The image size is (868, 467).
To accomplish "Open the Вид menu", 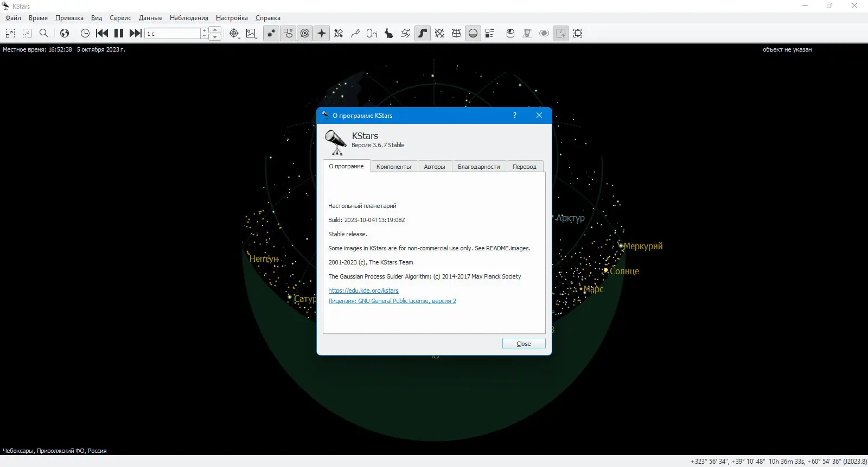I will tap(97, 18).
